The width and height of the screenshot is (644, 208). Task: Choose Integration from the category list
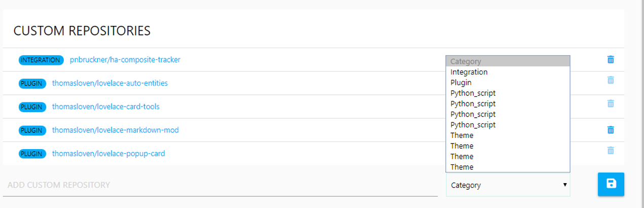[469, 72]
